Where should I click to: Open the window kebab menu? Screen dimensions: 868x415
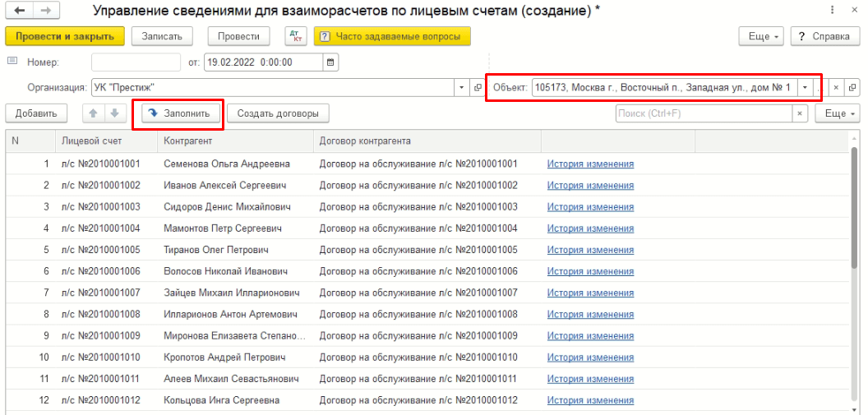[833, 11]
